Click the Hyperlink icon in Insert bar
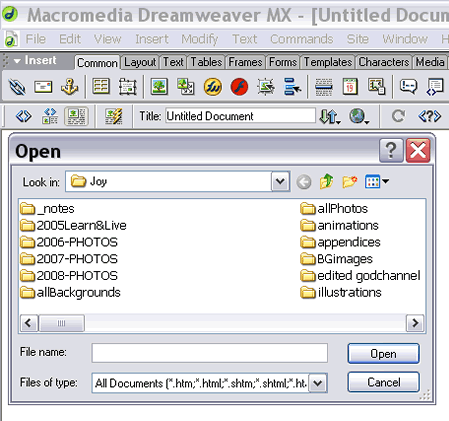 (17, 87)
